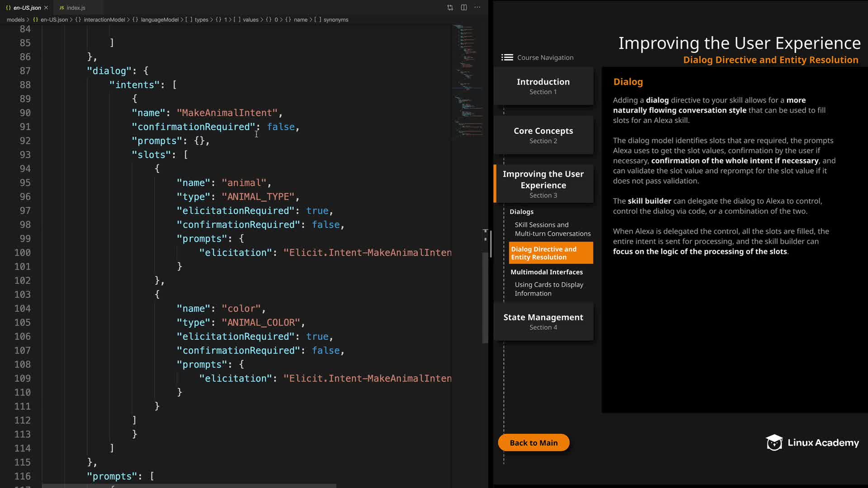Open the interactionModel breadcrumb dropdown

(x=104, y=19)
